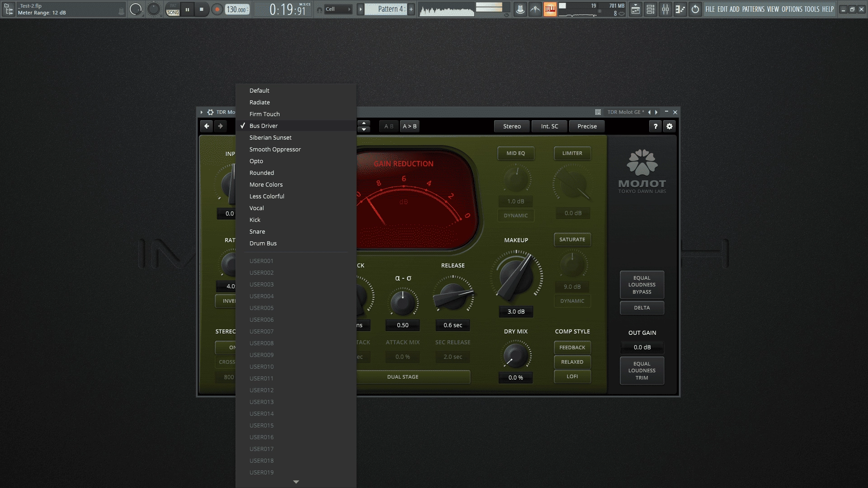
Task: Click the A>B copy button
Action: coord(410,127)
